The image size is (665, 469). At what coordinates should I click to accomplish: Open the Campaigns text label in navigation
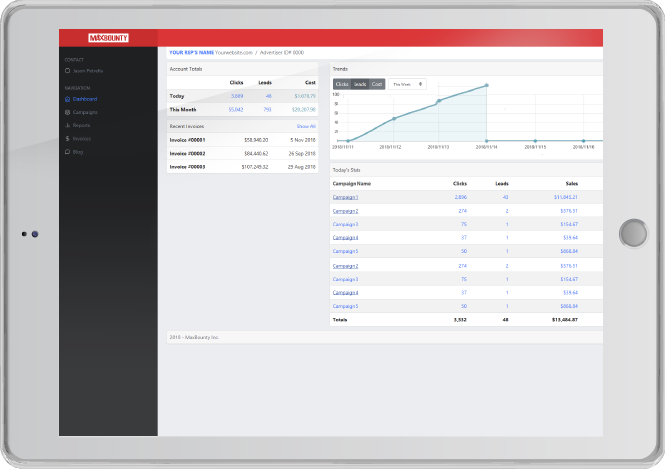click(x=86, y=112)
